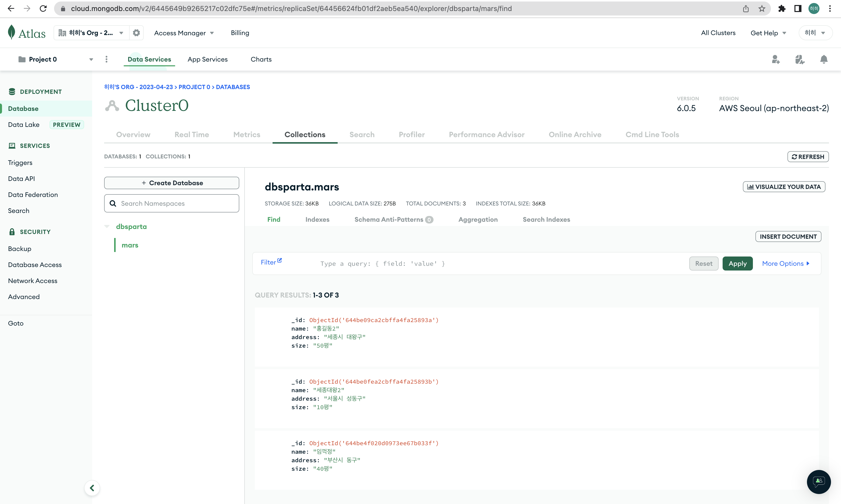Open the Schema Anti-Patterns tab
Screen dimensions: 841x504
pyautogui.click(x=394, y=219)
